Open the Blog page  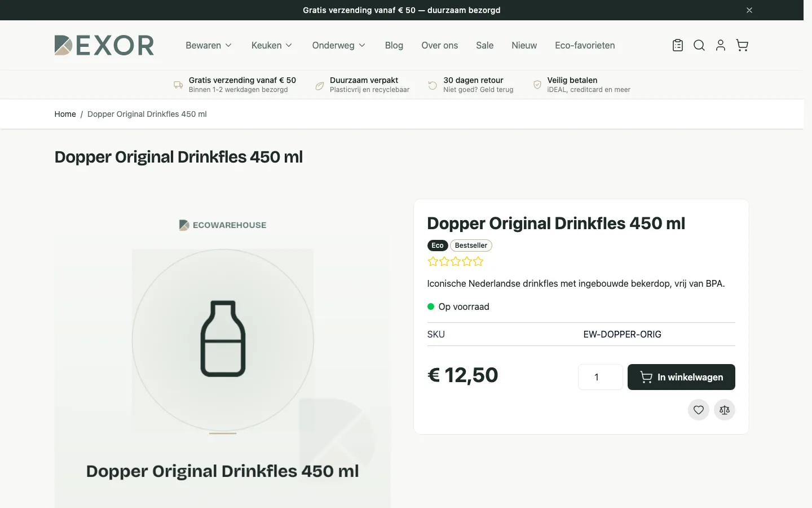[x=394, y=45]
